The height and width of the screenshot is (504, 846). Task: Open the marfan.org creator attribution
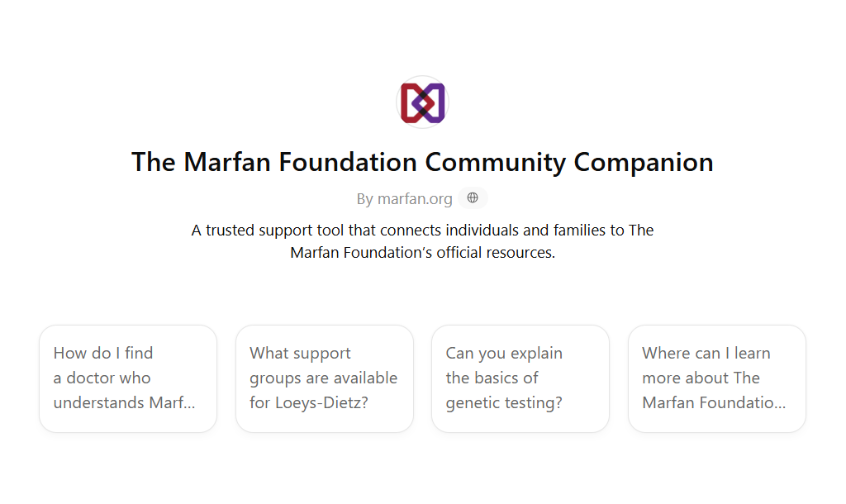[x=406, y=198]
